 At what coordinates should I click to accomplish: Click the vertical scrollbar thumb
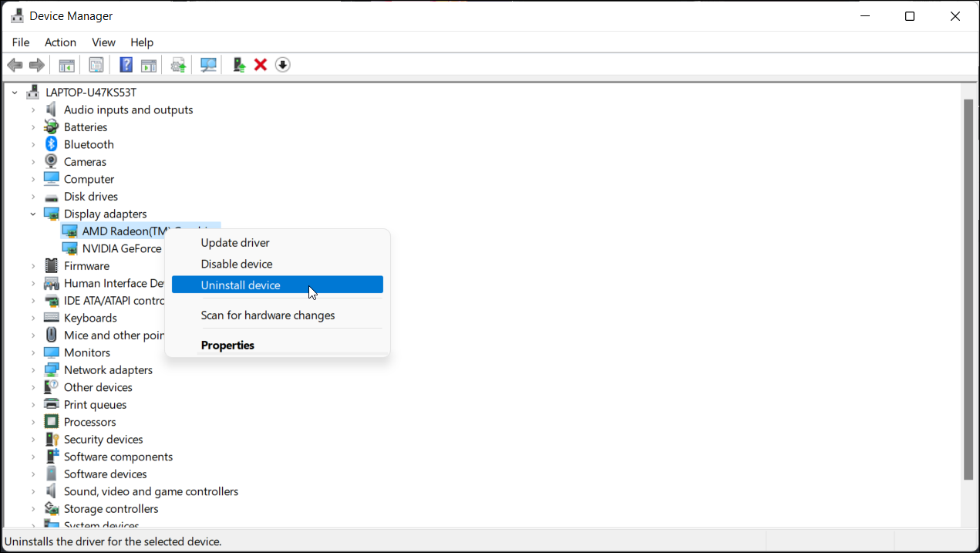pos(968,289)
